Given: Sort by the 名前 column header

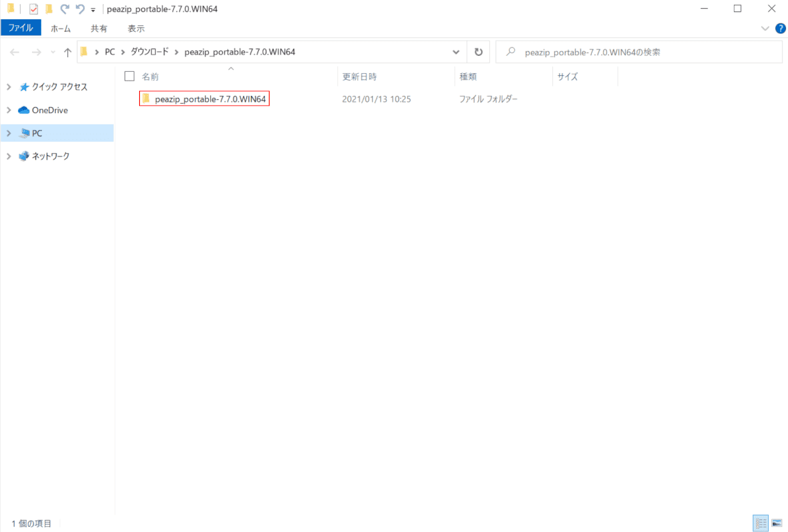Looking at the screenshot, I should [150, 76].
